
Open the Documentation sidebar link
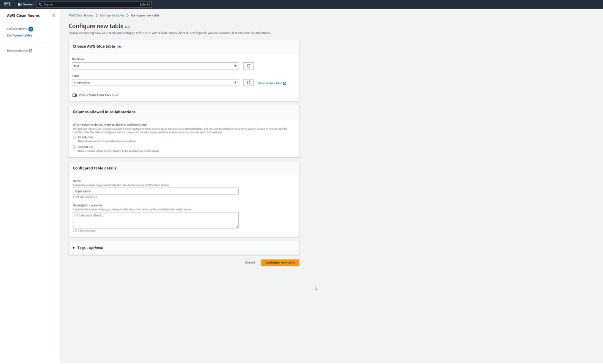coord(17,51)
